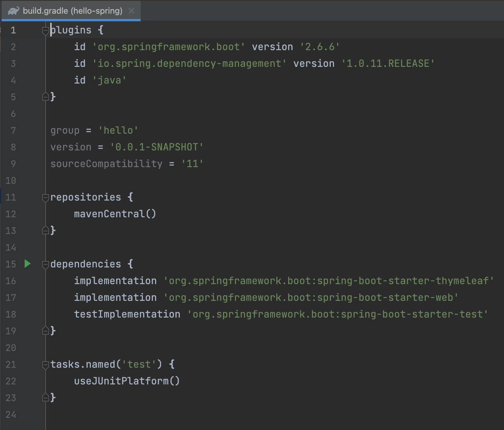Click the 'testImplementation' keyword
This screenshot has height=430, width=504.
point(127,314)
